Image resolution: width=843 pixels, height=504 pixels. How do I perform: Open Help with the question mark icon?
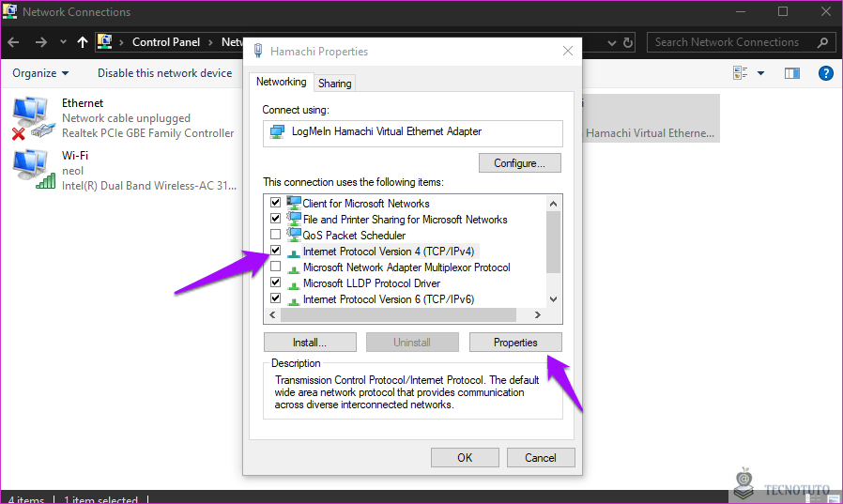(825, 73)
